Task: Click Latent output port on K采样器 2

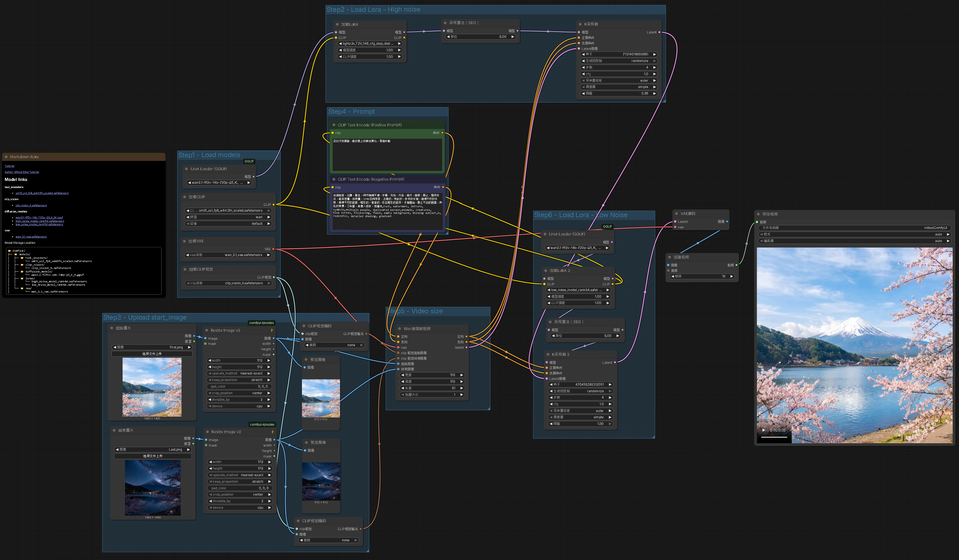Action: (x=615, y=363)
